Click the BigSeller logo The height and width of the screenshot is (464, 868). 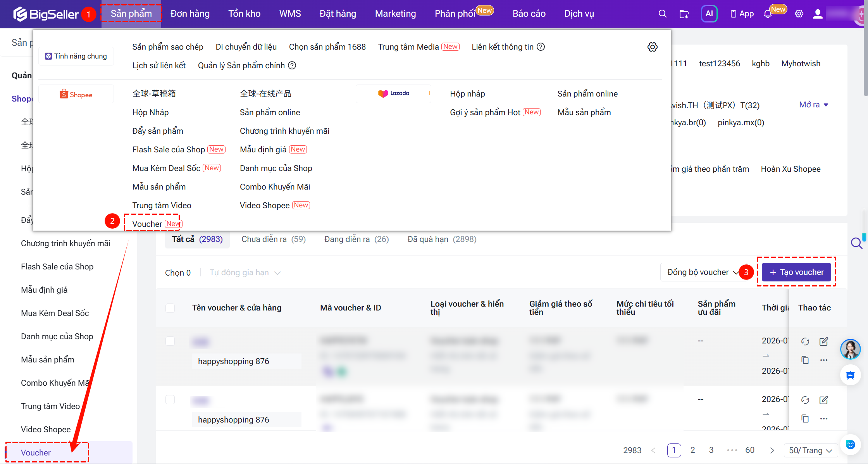tap(46, 14)
